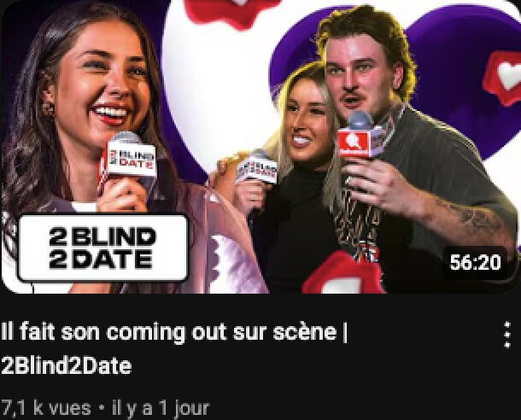Click the red heart icon below the couple
Viewport: 521px width, 420px height.
344,273
